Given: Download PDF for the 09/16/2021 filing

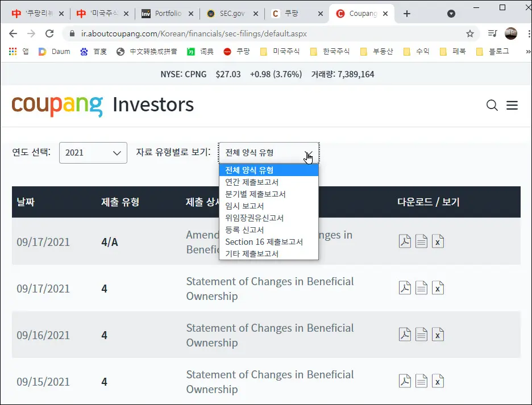Looking at the screenshot, I should [405, 335].
